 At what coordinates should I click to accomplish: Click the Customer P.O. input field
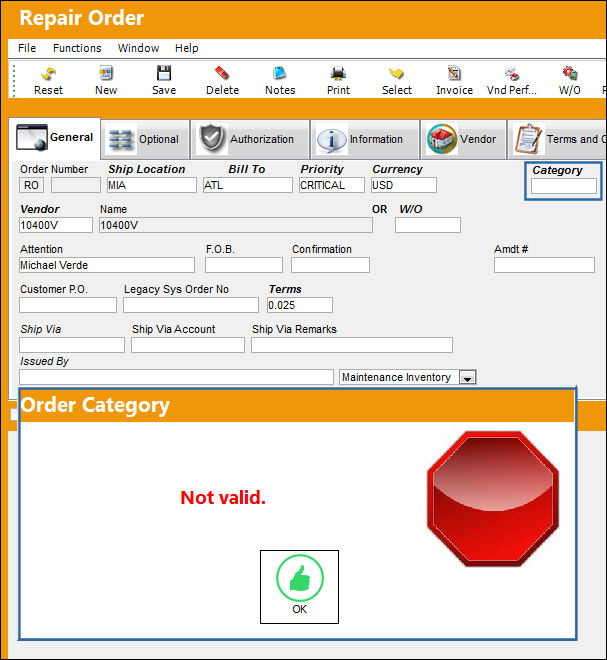click(68, 305)
